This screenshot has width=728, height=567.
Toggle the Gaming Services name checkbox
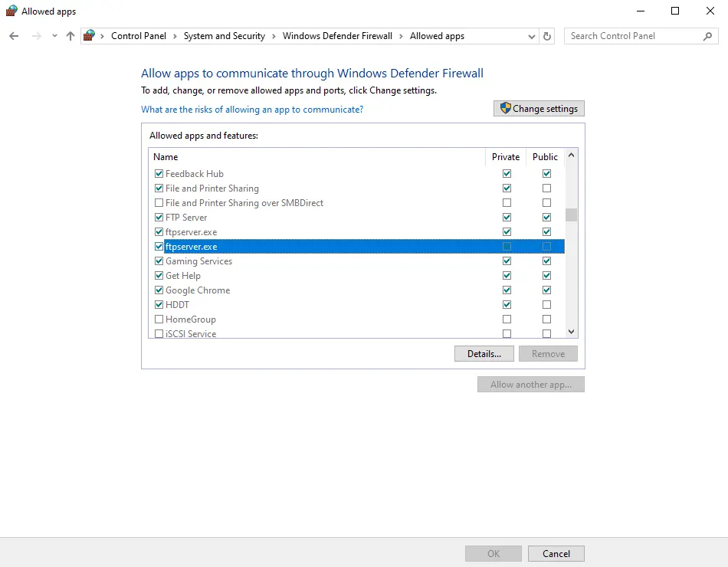pyautogui.click(x=159, y=261)
